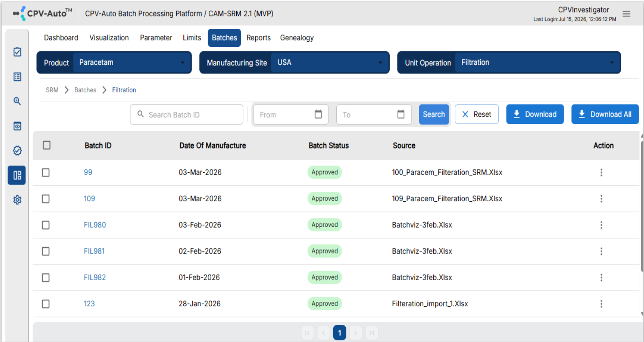Open batch link 99
Viewport: 644px width, 342px height.
(x=88, y=172)
